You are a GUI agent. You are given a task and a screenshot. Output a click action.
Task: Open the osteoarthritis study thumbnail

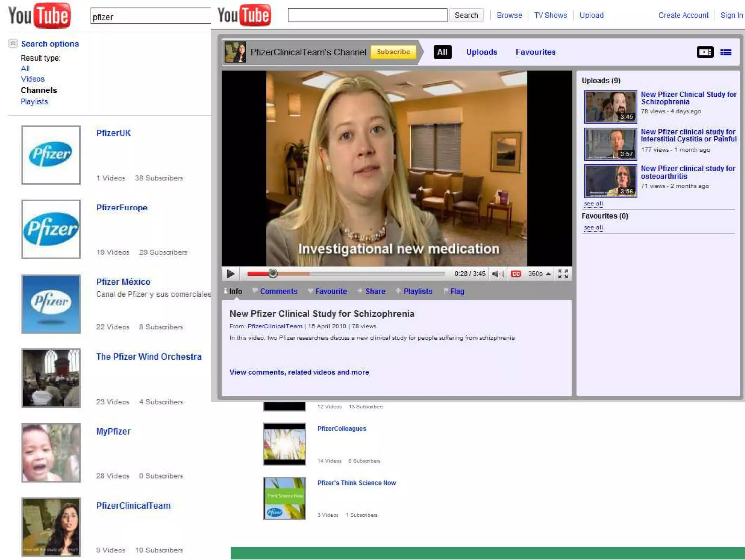coord(610,181)
